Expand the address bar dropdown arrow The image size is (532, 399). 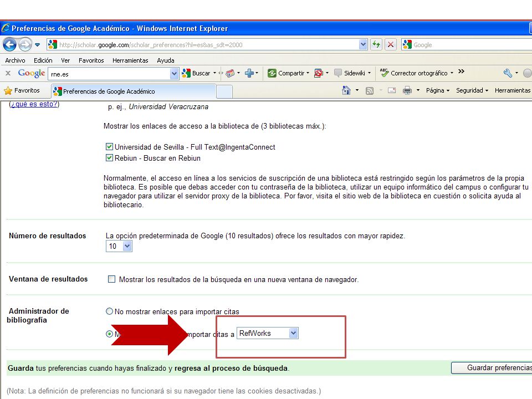tap(363, 45)
